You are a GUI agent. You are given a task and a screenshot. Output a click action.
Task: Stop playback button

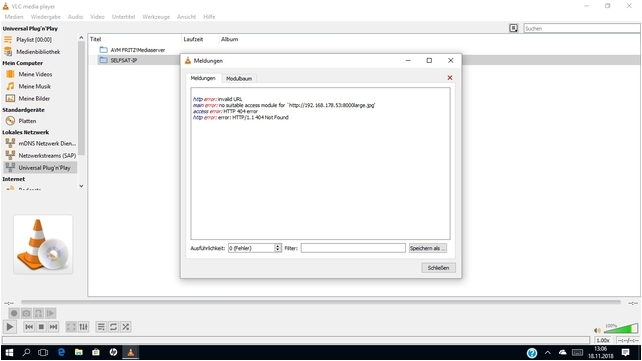(x=41, y=327)
